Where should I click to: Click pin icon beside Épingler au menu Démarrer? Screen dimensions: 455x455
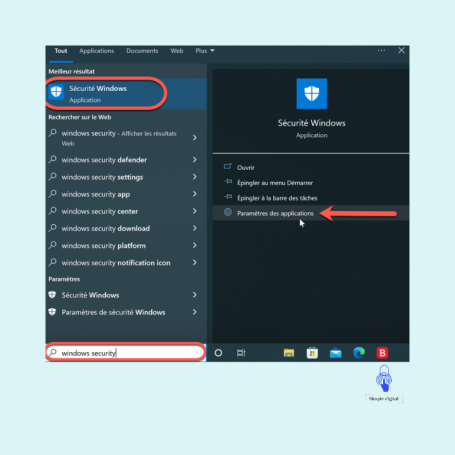pyautogui.click(x=228, y=182)
